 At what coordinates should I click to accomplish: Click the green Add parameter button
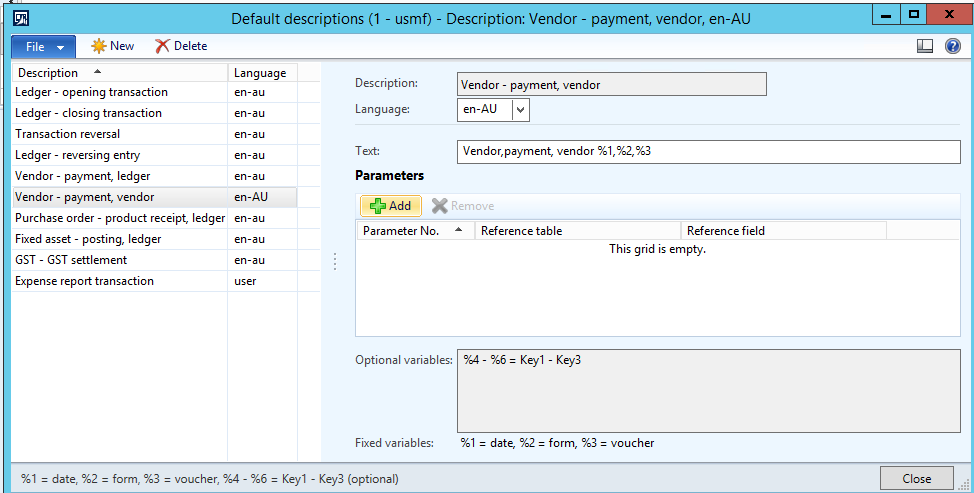coord(390,205)
